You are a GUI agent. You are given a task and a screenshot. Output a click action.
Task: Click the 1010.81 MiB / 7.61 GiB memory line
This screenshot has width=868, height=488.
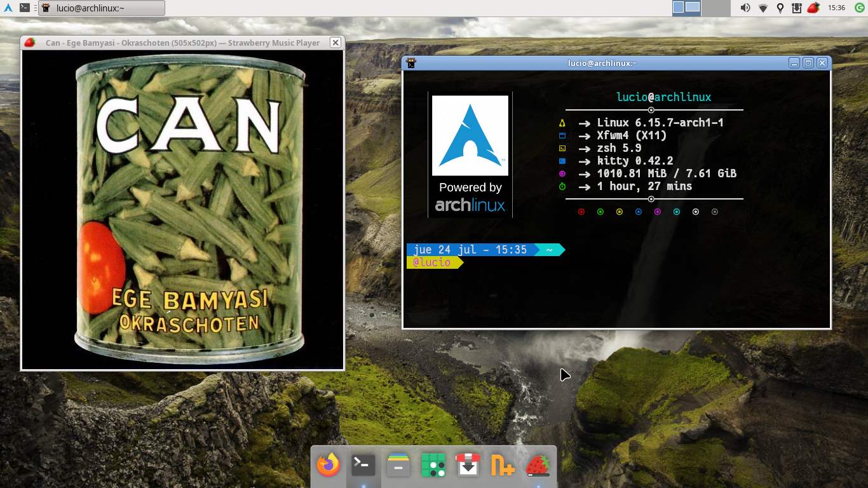667,173
